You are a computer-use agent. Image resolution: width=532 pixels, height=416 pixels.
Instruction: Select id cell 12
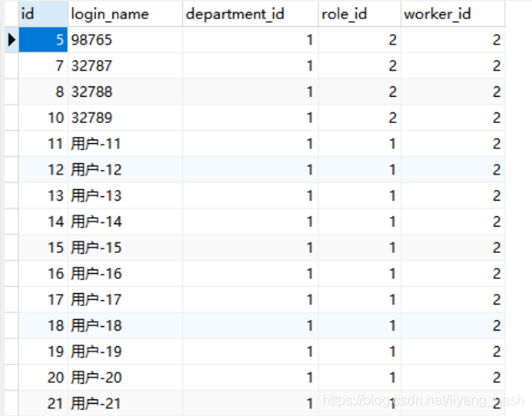(x=43, y=170)
